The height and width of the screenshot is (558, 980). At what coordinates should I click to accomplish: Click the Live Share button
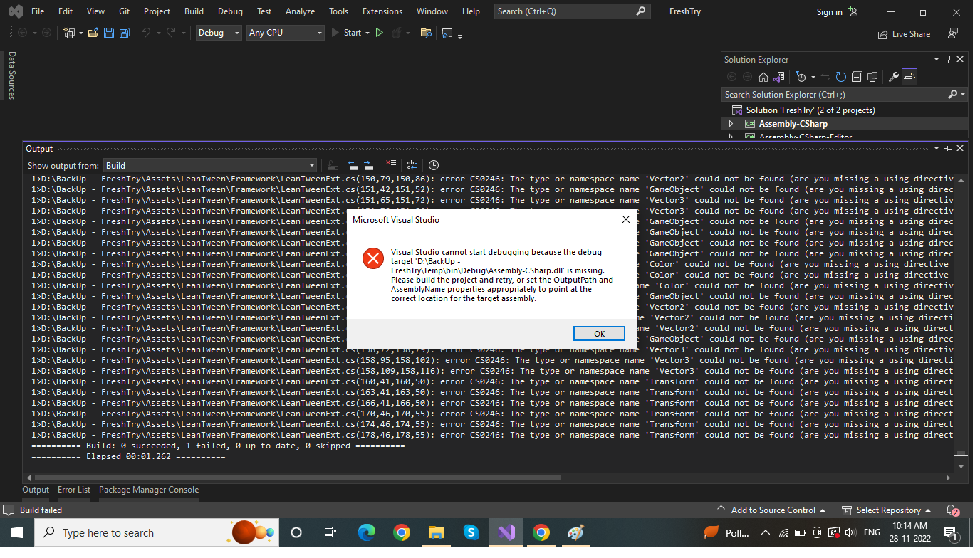click(x=905, y=33)
